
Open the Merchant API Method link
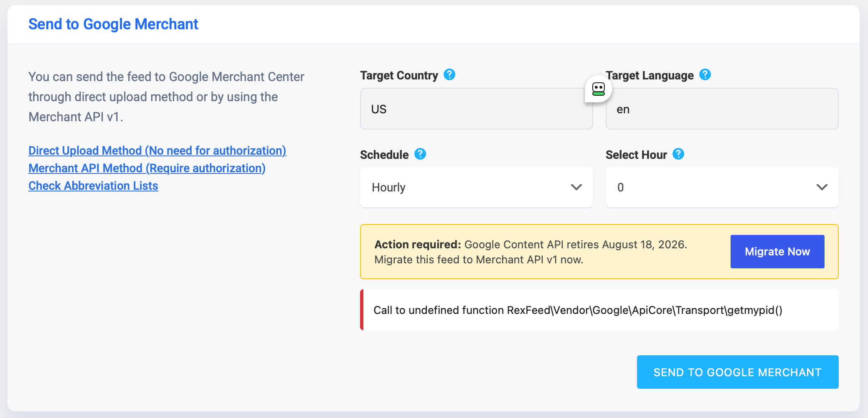[x=147, y=168]
